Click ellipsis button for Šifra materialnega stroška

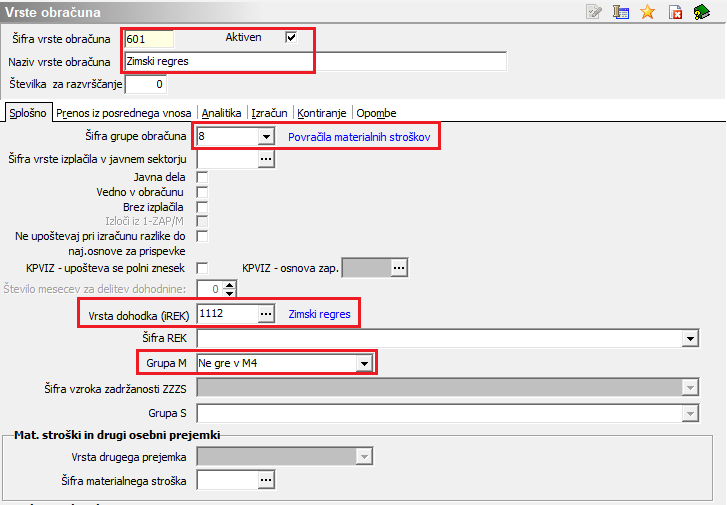coord(266,480)
